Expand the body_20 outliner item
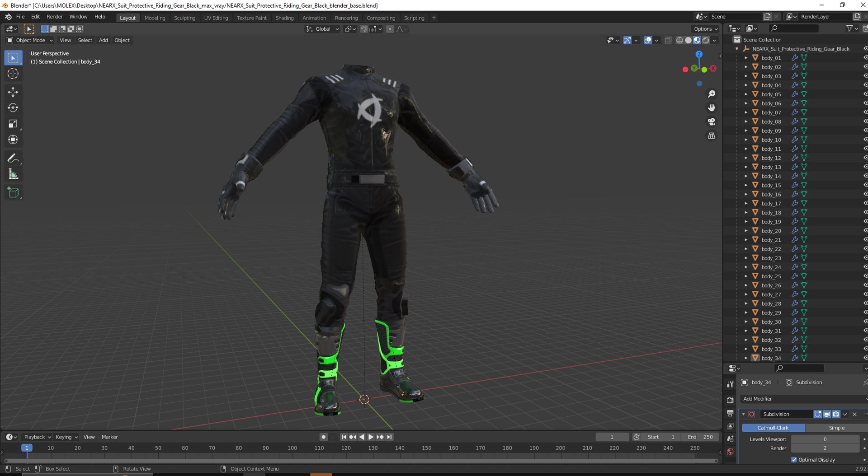 point(746,231)
